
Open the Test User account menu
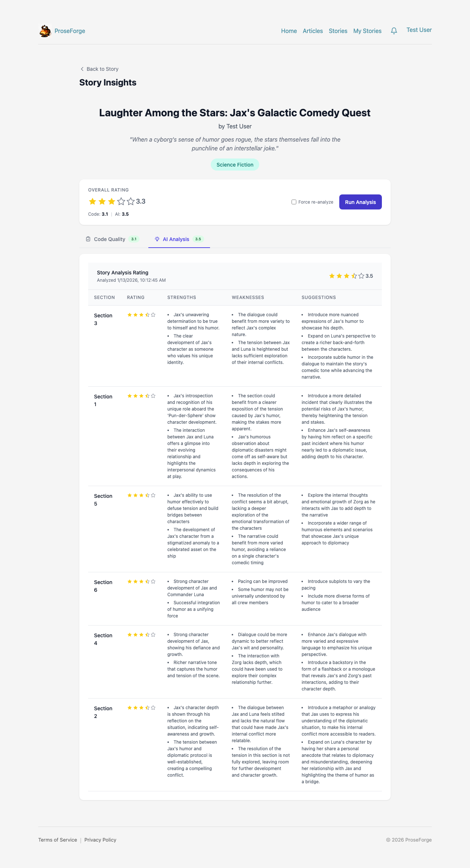coord(419,30)
